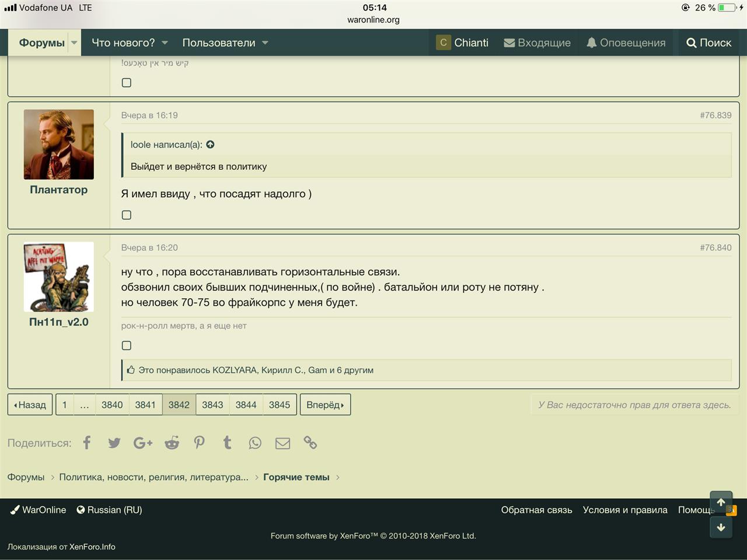The width and height of the screenshot is (747, 560).
Task: Click the scroll-to-bottom arrow button
Action: [x=721, y=527]
